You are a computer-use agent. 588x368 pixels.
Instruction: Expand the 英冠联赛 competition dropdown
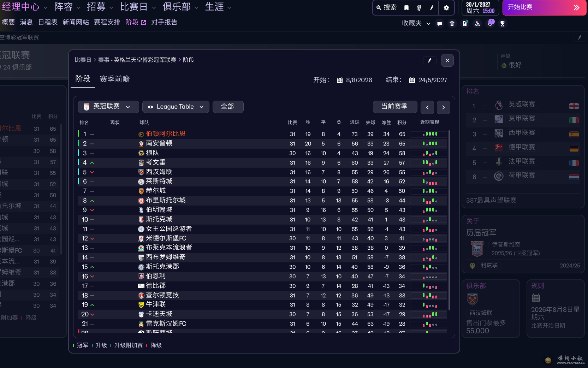[108, 107]
